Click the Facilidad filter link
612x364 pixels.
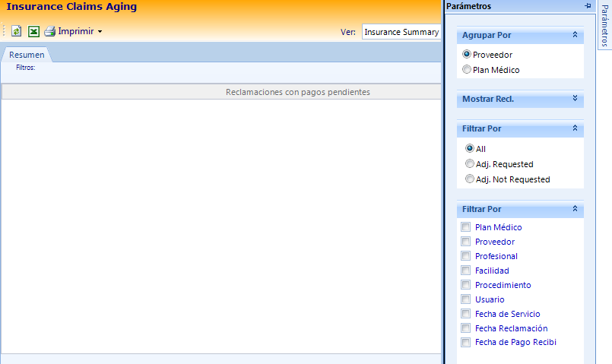pyautogui.click(x=492, y=271)
